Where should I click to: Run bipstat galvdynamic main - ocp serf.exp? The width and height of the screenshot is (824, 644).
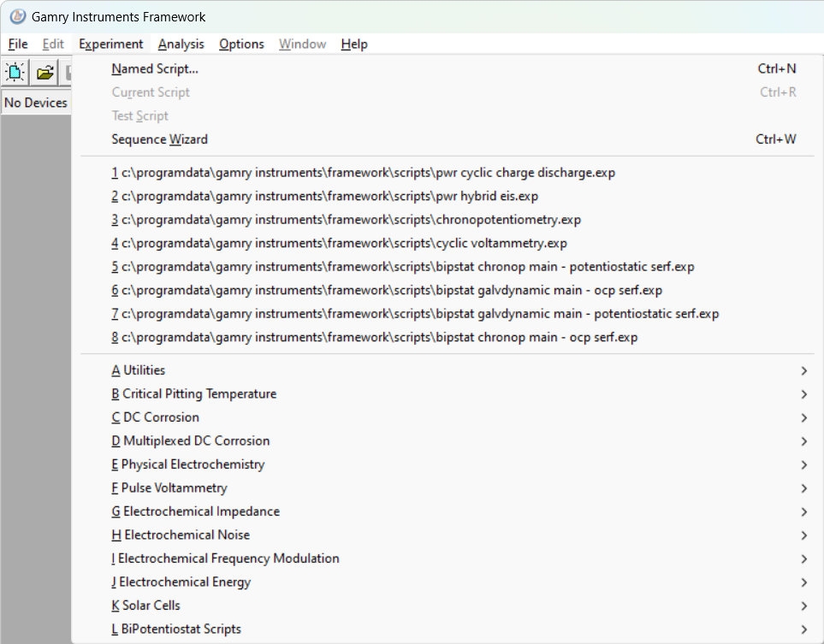point(447,290)
